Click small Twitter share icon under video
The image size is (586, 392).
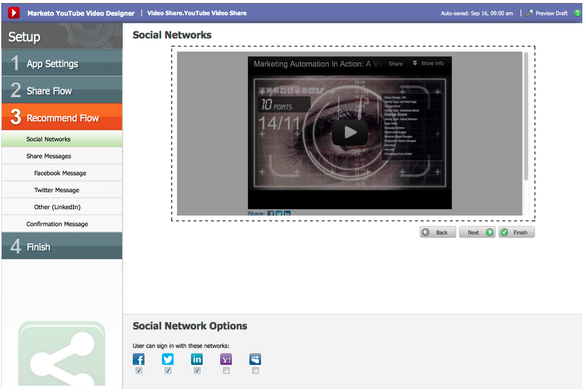[279, 213]
